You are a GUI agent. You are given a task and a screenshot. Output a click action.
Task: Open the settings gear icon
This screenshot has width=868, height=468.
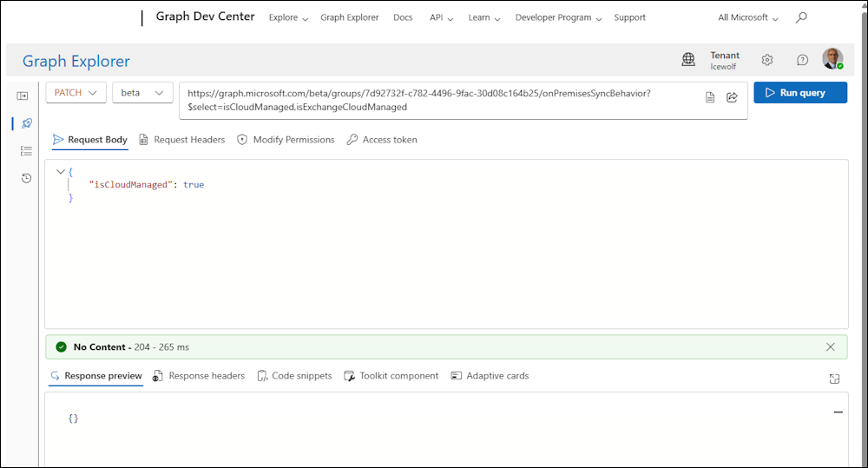[767, 60]
